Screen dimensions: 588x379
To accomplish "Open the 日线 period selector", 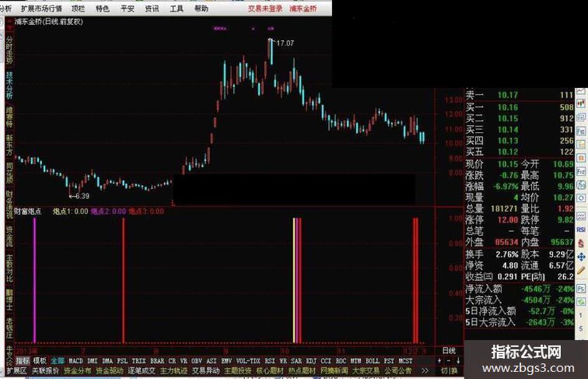I will click(x=449, y=351).
